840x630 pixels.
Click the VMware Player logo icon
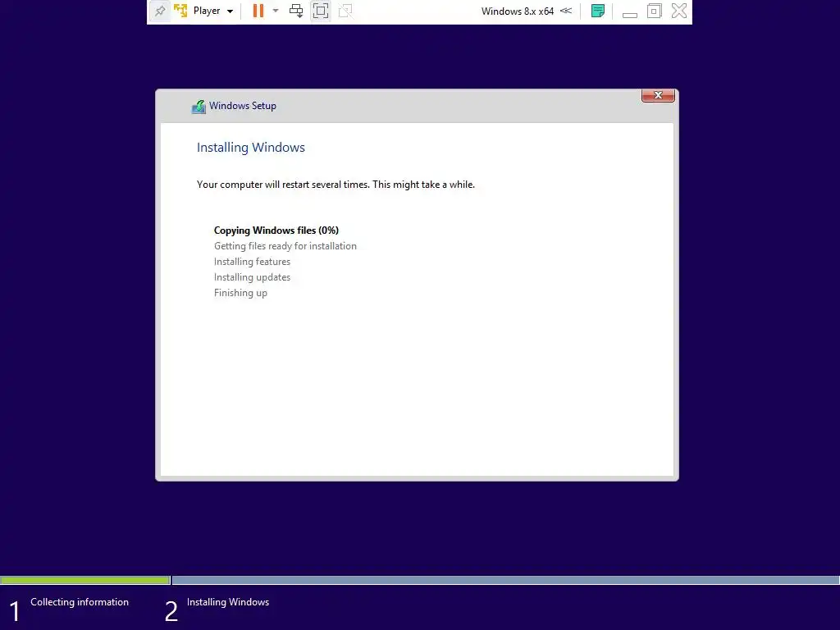[180, 11]
